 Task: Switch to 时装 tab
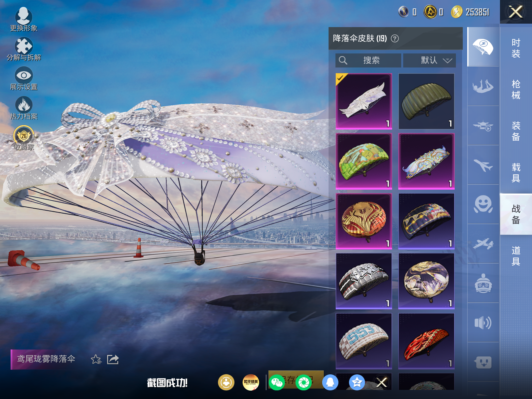pyautogui.click(x=516, y=48)
